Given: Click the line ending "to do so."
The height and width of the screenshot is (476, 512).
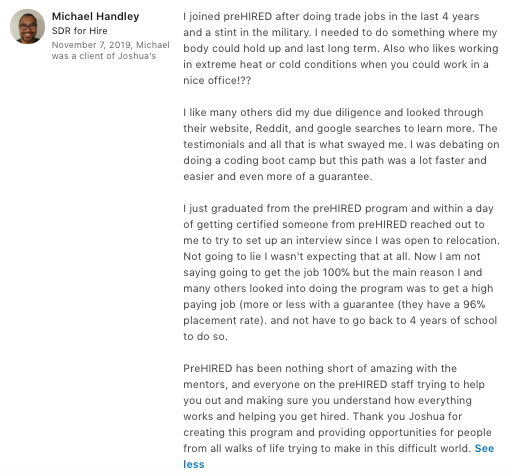Looking at the screenshot, I should [205, 336].
